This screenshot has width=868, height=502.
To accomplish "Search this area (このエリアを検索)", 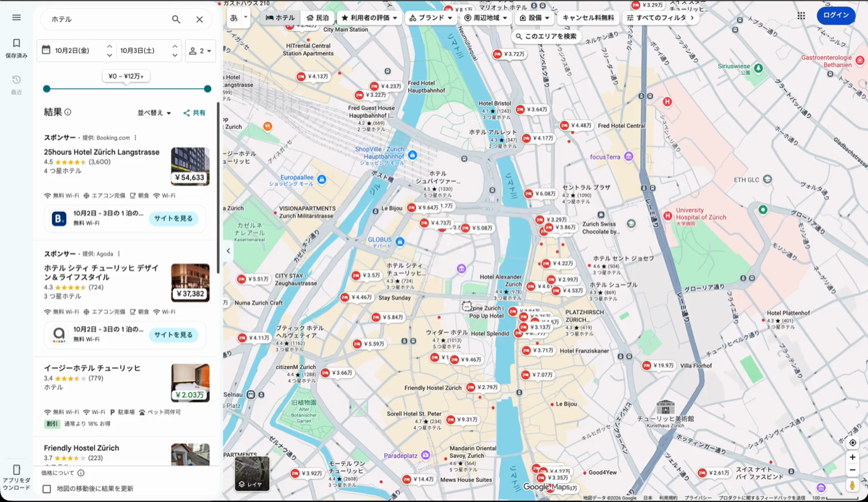I will (547, 36).
